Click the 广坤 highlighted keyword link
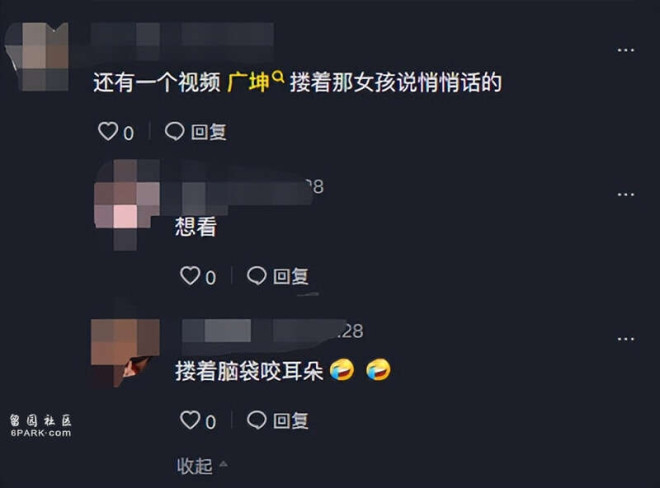The width and height of the screenshot is (660, 488). pyautogui.click(x=248, y=82)
